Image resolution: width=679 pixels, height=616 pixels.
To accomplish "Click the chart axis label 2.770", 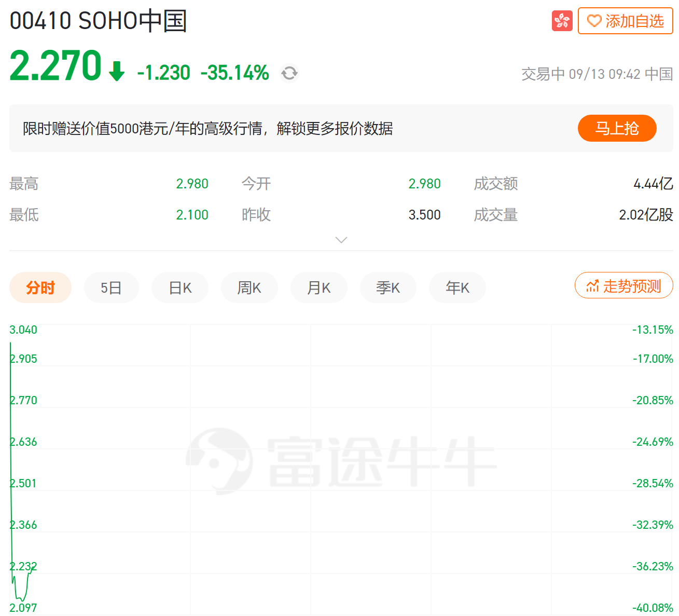I will pyautogui.click(x=23, y=401).
